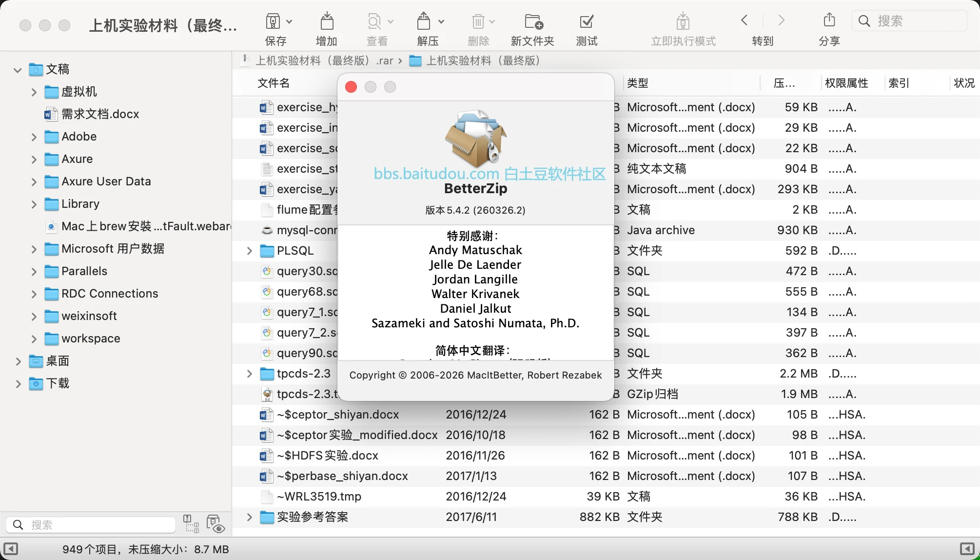Viewport: 980px width, 560px height.
Task: Click the .rar archive breadcrumb
Action: [318, 60]
